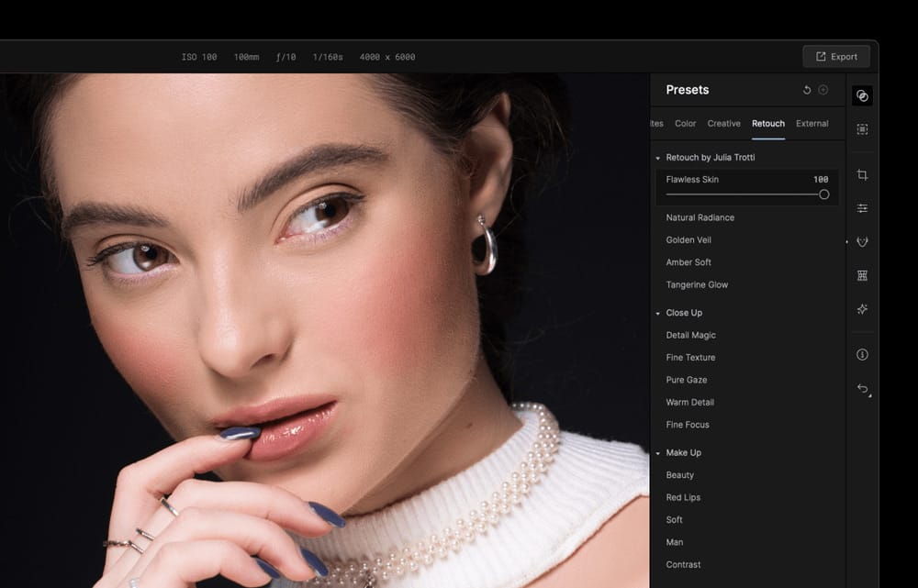The width and height of the screenshot is (918, 588).
Task: Select the Retouch tab
Action: (768, 124)
